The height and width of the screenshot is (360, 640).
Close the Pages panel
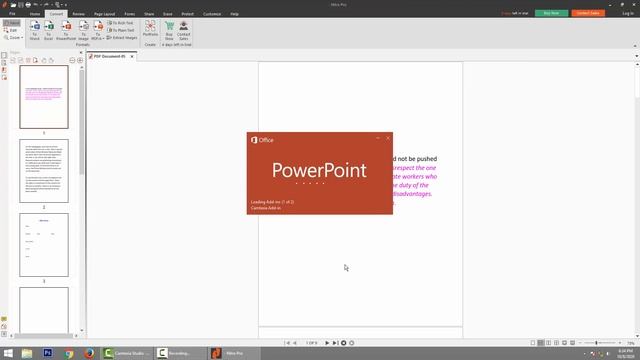pos(80,53)
